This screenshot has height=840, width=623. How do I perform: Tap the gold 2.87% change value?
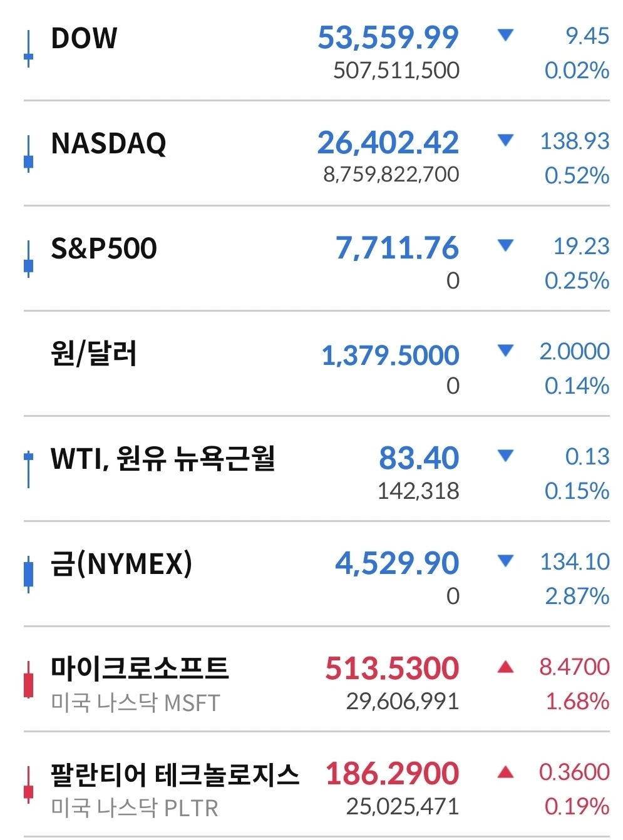[577, 596]
